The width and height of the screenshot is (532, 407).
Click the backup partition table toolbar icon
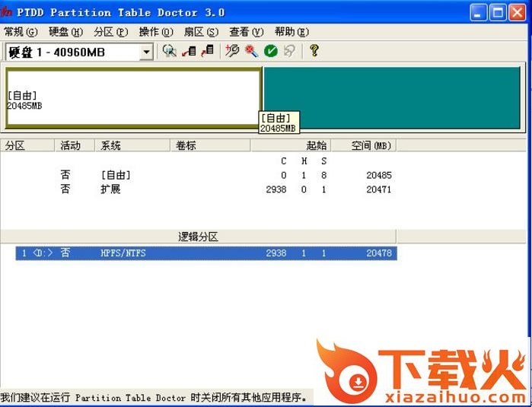[189, 51]
